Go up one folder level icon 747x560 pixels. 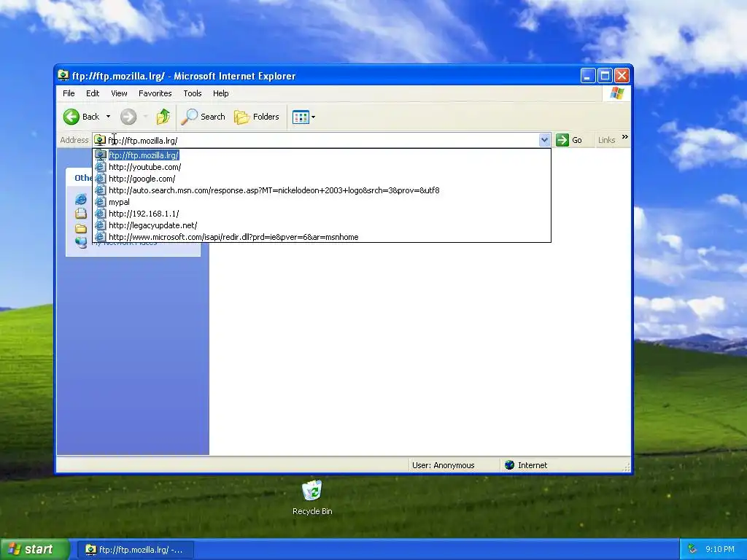[163, 117]
